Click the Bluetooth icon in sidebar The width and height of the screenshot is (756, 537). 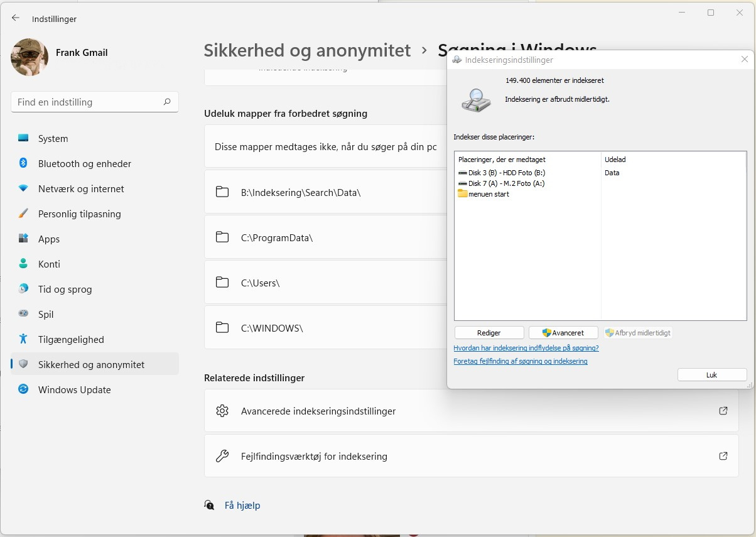pos(23,163)
